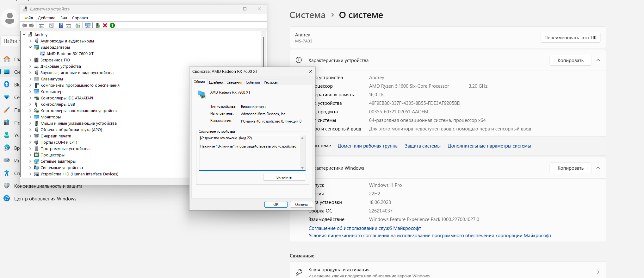The width and height of the screenshot is (644, 278).
Task: Expand the Клавиатуры category
Action: click(x=30, y=79)
